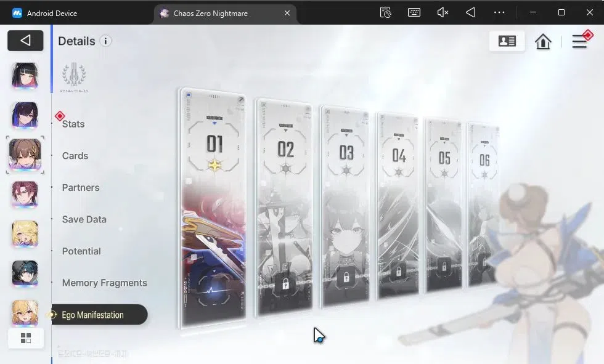Open the Potential section
Image resolution: width=604 pixels, height=364 pixels.
pyautogui.click(x=81, y=251)
